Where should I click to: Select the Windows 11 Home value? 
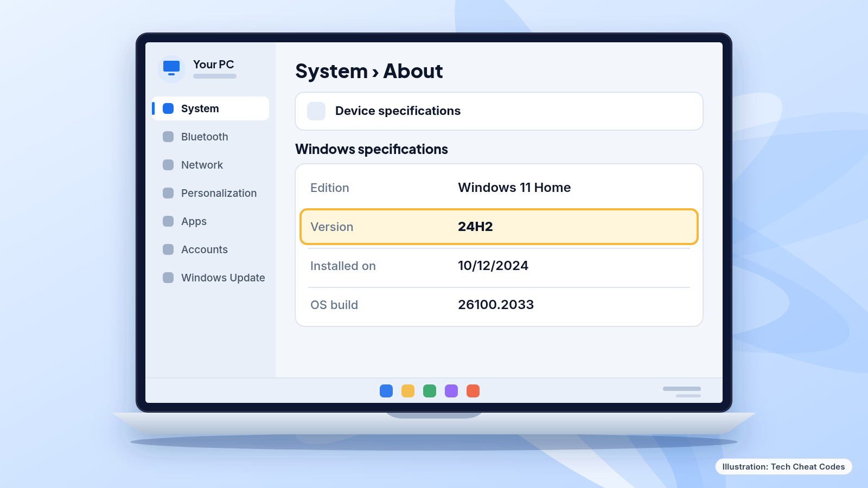[x=514, y=188]
